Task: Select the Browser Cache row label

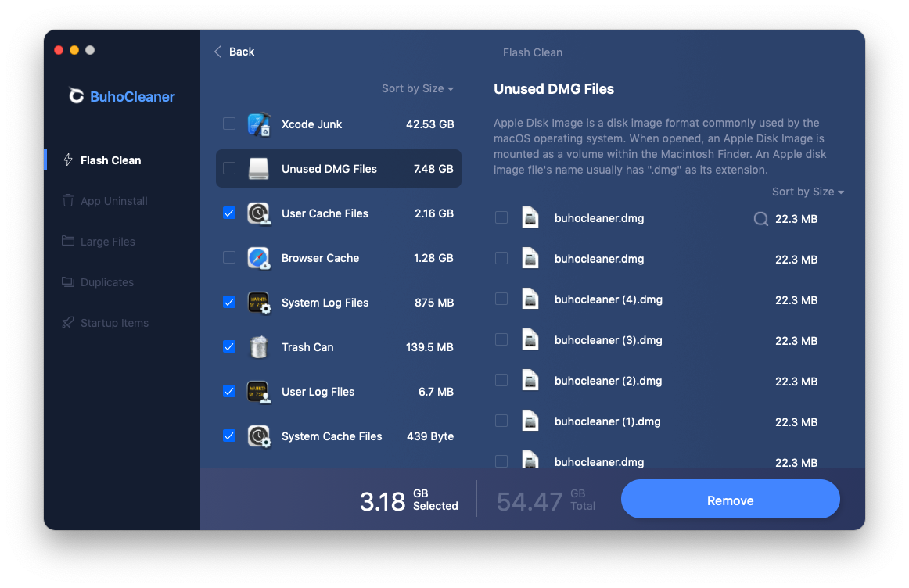Action: (x=320, y=258)
